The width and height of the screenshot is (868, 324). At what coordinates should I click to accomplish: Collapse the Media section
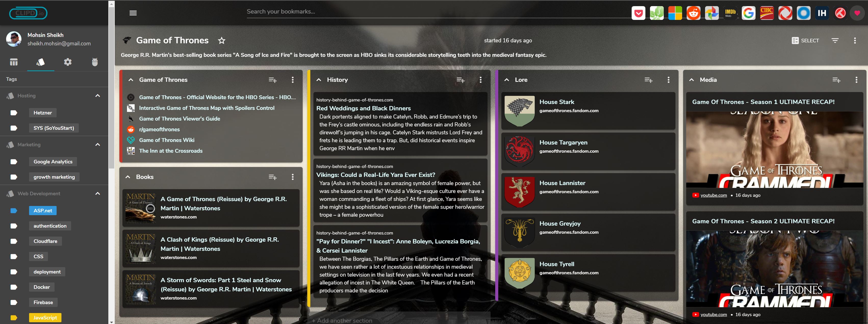692,80
